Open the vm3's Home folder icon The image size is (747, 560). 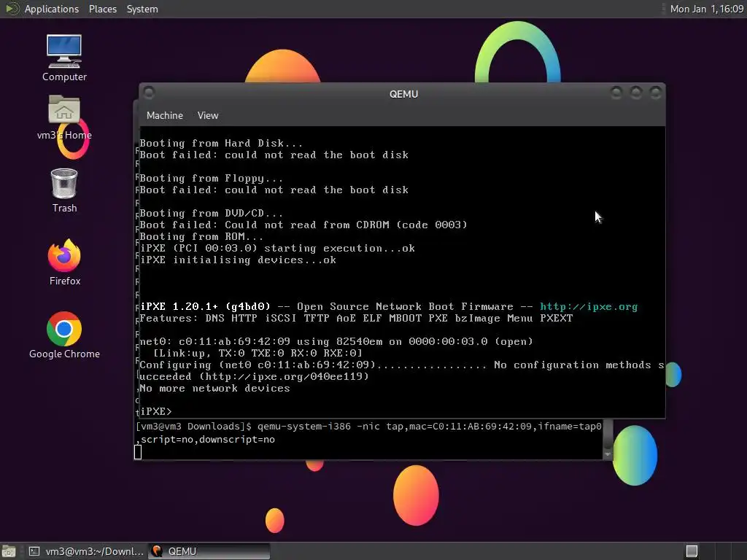click(x=64, y=117)
